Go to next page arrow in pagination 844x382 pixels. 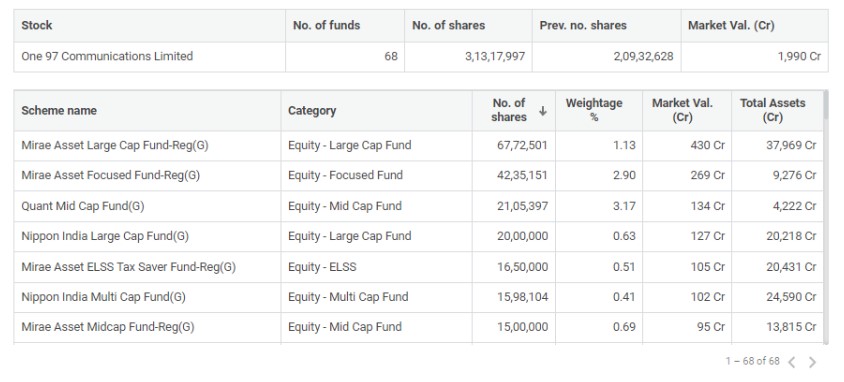[812, 363]
